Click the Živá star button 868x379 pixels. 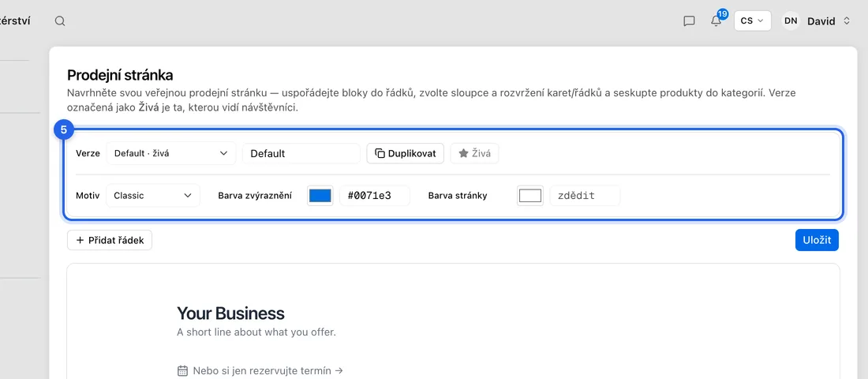click(474, 153)
